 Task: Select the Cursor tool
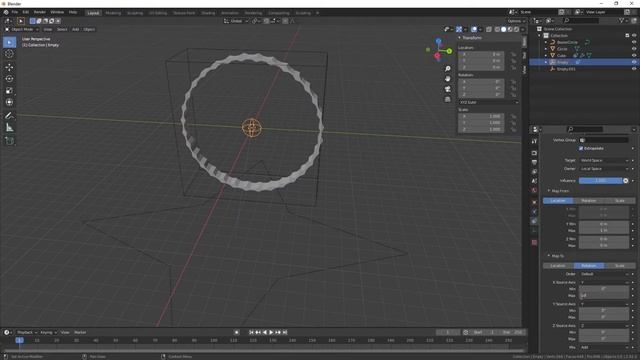pos(9,54)
